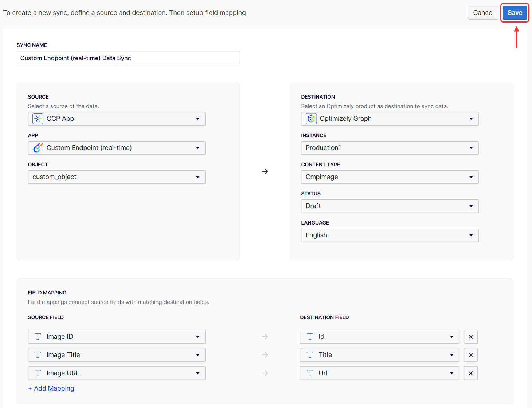Open the Image Title source field dropdown
Viewport: 532px width, 408px height.
tap(117, 355)
